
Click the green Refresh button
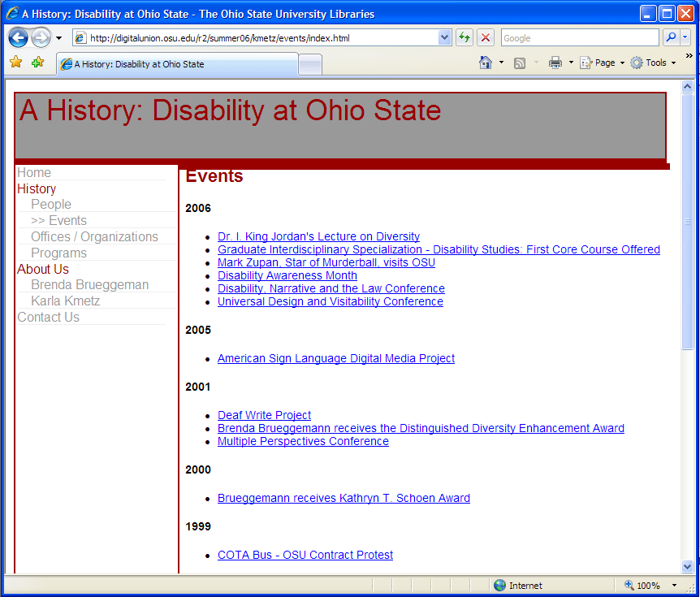[x=465, y=38]
